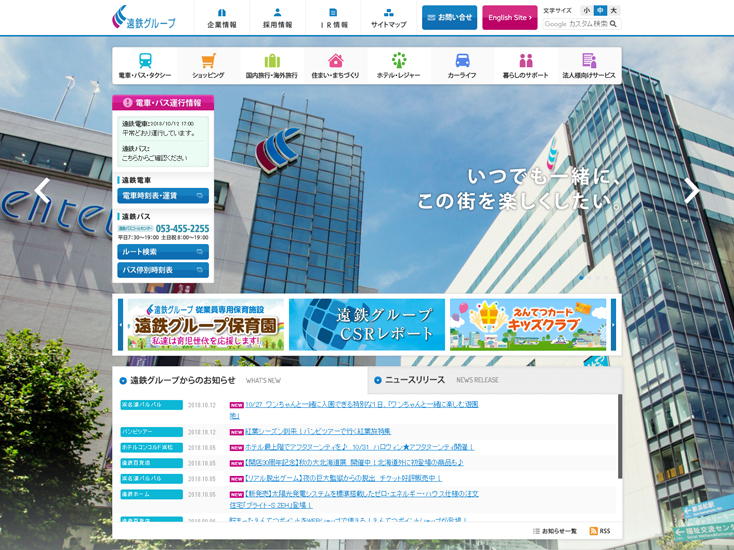The height and width of the screenshot is (550, 734).
Task: Select the people 暮らしのサポート icon
Action: 526,60
